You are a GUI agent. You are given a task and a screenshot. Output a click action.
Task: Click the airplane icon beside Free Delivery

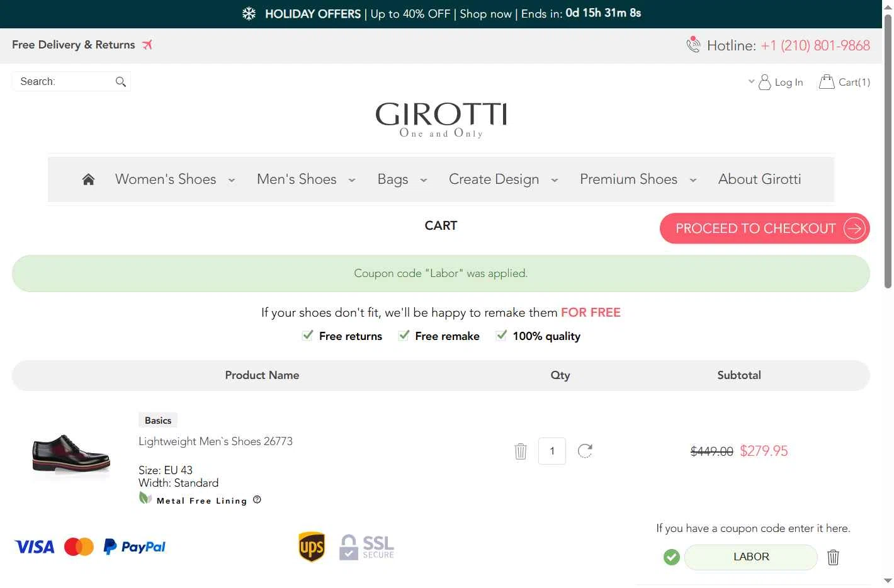(147, 45)
